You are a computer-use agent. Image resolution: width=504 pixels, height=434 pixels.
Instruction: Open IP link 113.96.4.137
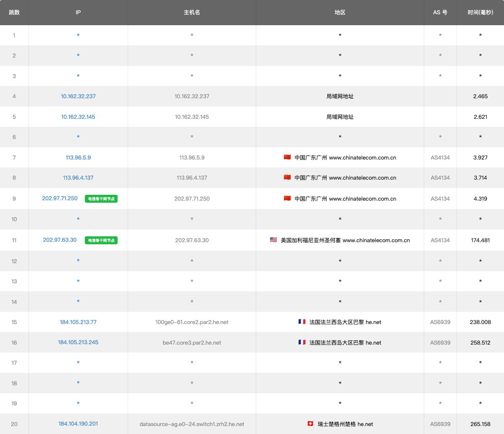[x=78, y=178]
